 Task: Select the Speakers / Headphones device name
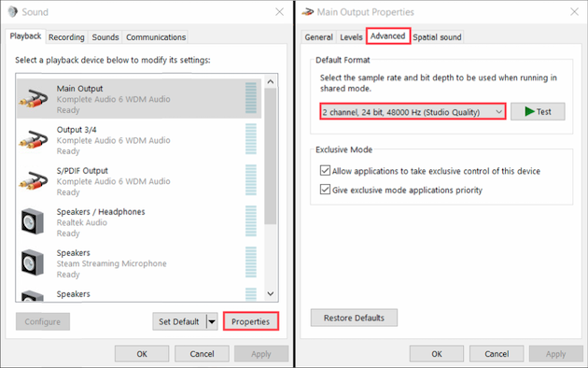click(x=101, y=212)
